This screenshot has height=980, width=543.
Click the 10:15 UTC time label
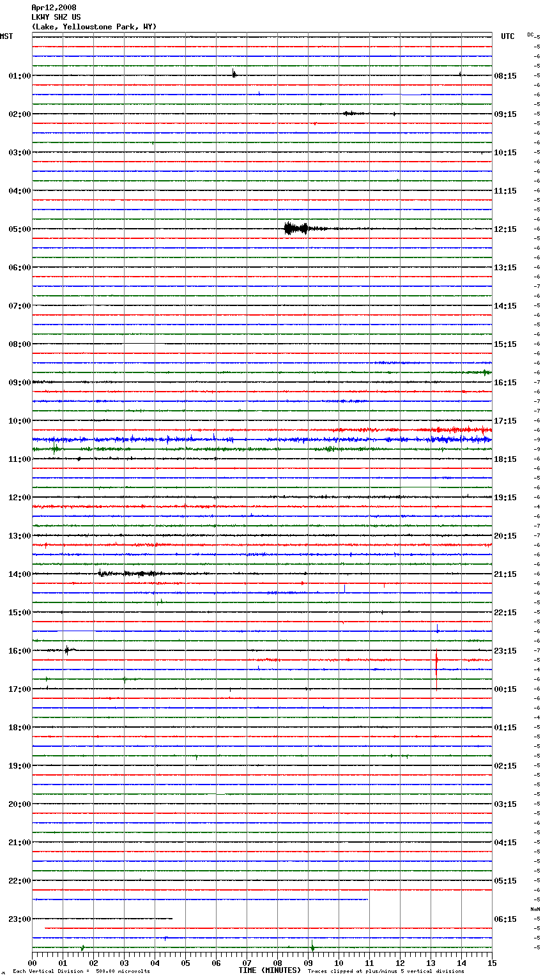click(505, 153)
